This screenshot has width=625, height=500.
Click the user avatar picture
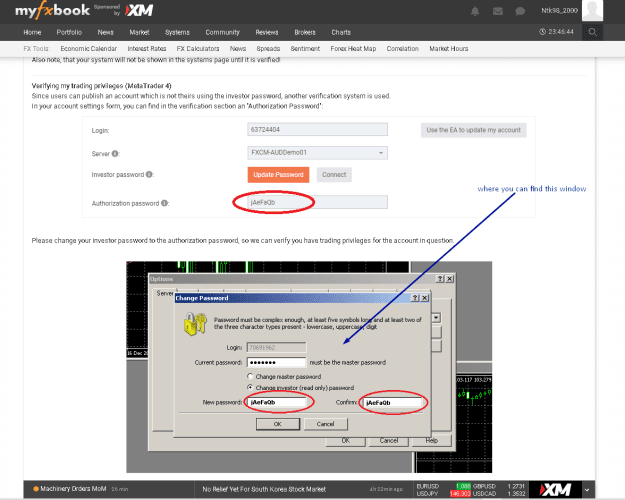pos(592,10)
